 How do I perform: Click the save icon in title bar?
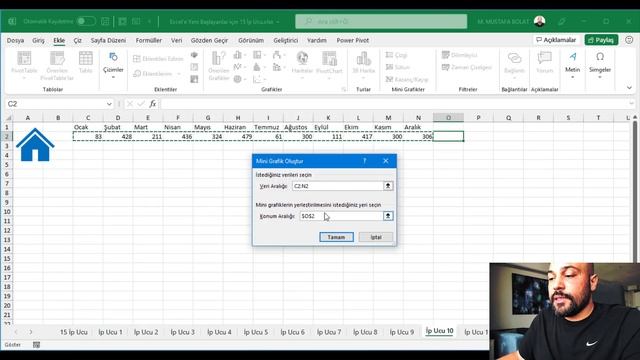[x=105, y=21]
